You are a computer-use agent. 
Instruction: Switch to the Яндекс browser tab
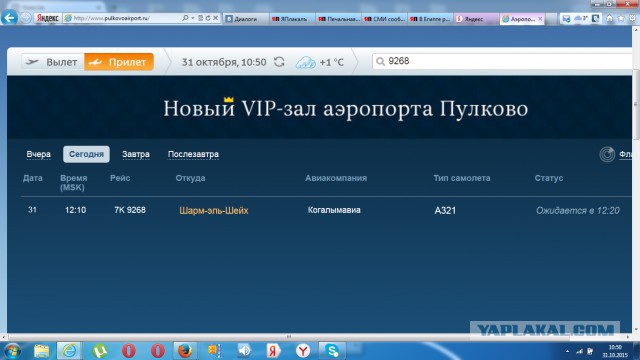(476, 19)
